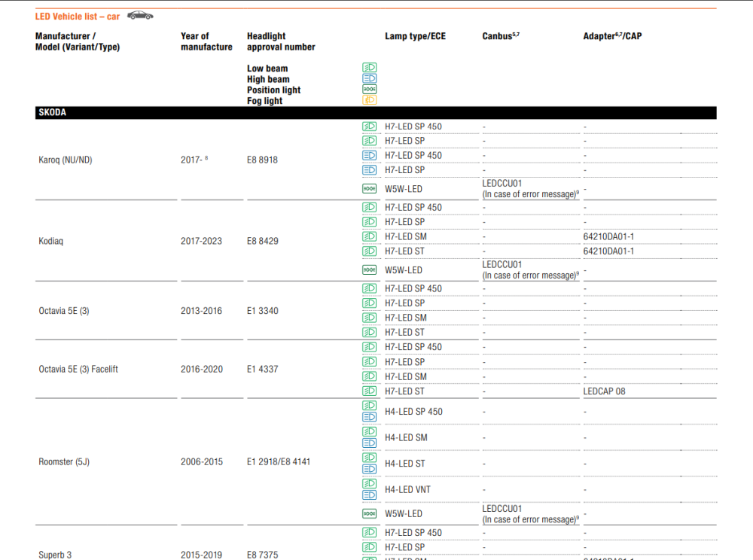Click Roomster low beam icon for H4-LED SP 450
Screen dimensions: 753x560
pos(369,406)
